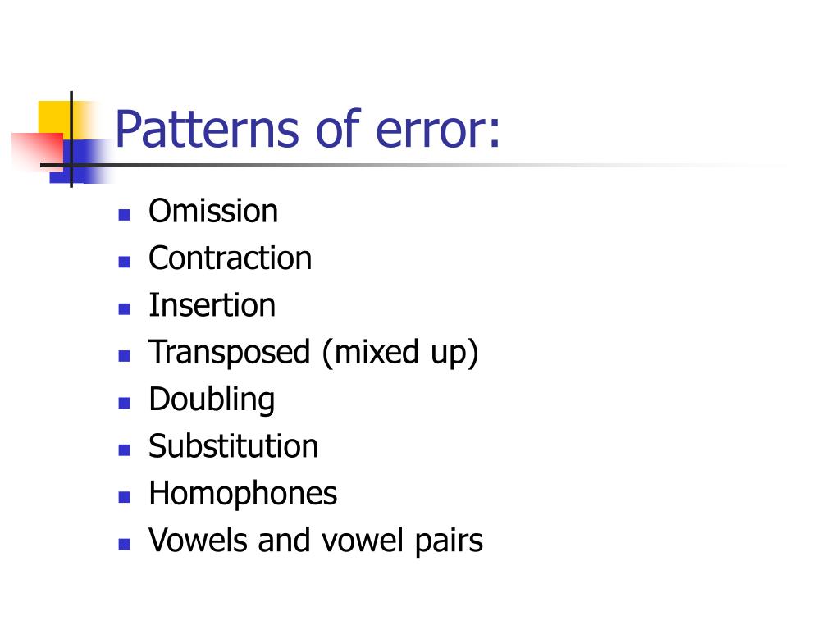Select the 'Doubling' bullet text
Viewport: 840px width, 630px height.
tap(212, 400)
